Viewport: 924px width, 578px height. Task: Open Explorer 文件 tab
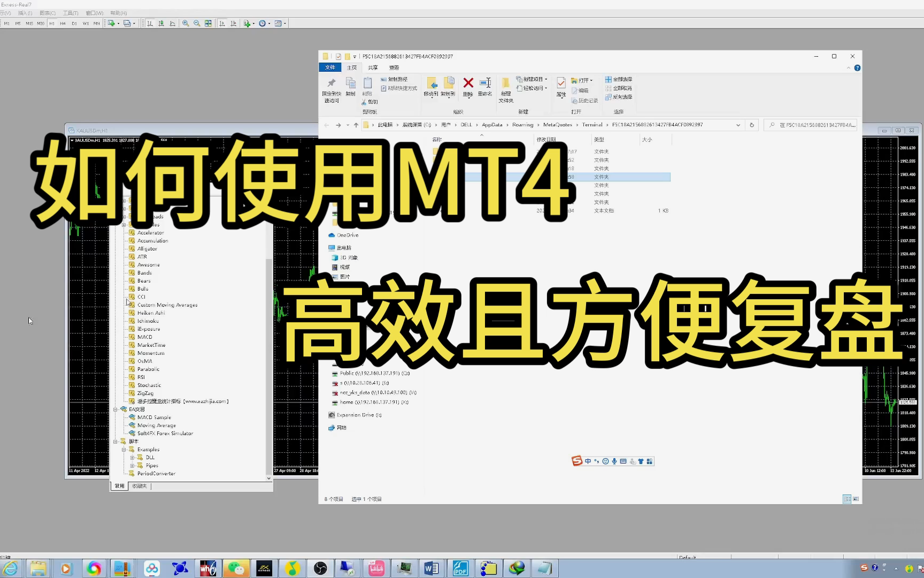[330, 67]
